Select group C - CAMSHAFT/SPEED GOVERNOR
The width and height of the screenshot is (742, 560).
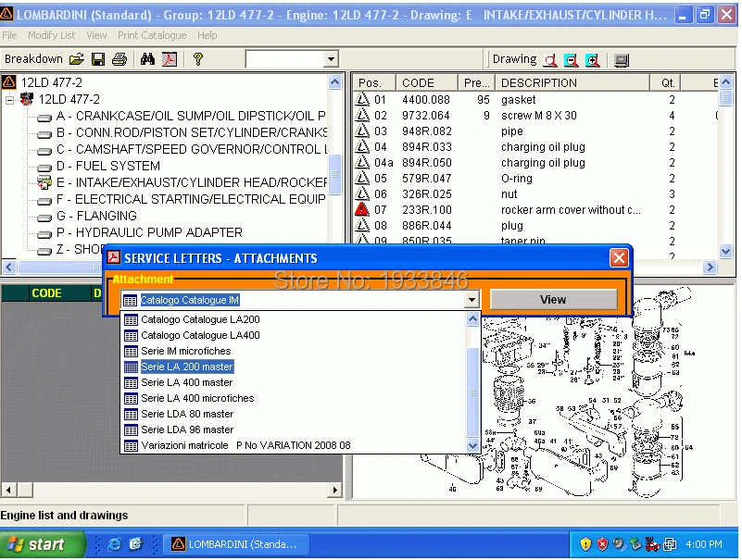tap(191, 149)
